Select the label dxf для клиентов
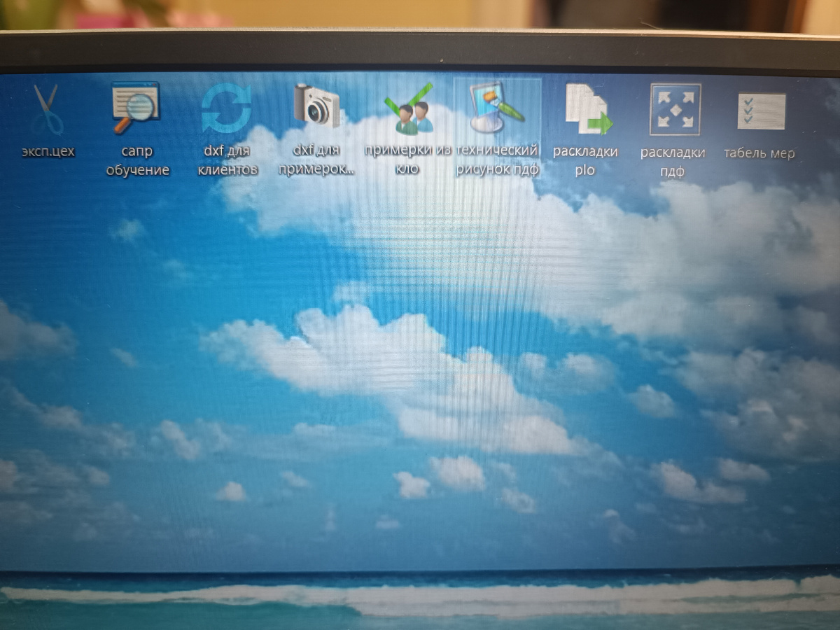 click(x=227, y=160)
